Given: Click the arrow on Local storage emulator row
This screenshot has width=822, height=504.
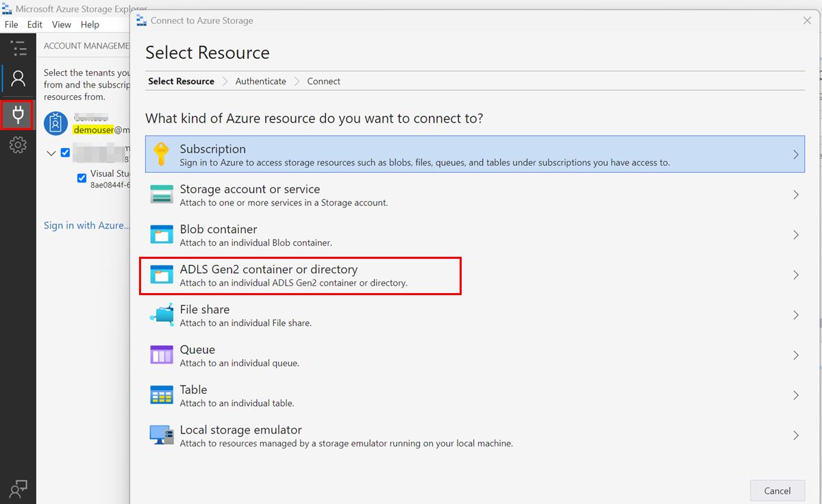Looking at the screenshot, I should pyautogui.click(x=795, y=436).
